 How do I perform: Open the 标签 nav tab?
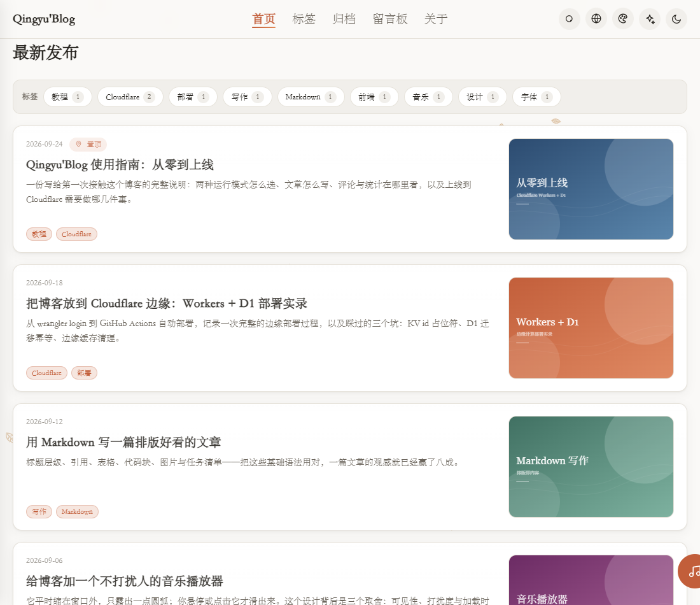pos(304,18)
